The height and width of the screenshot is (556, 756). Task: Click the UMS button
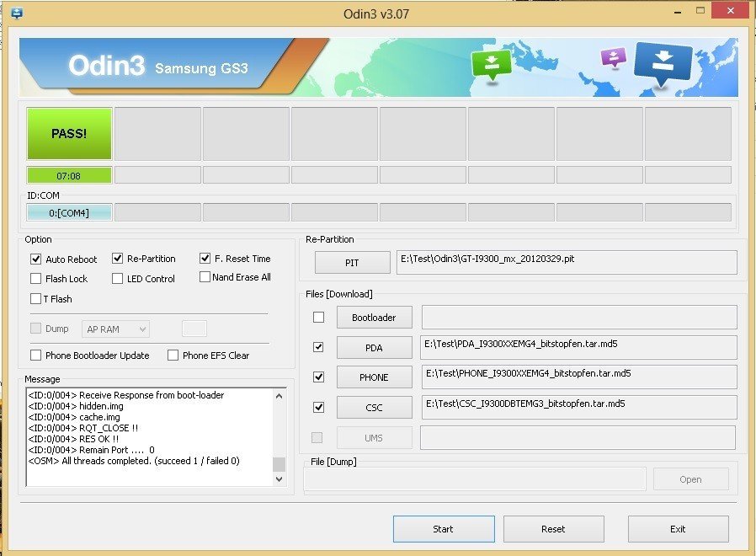click(374, 438)
